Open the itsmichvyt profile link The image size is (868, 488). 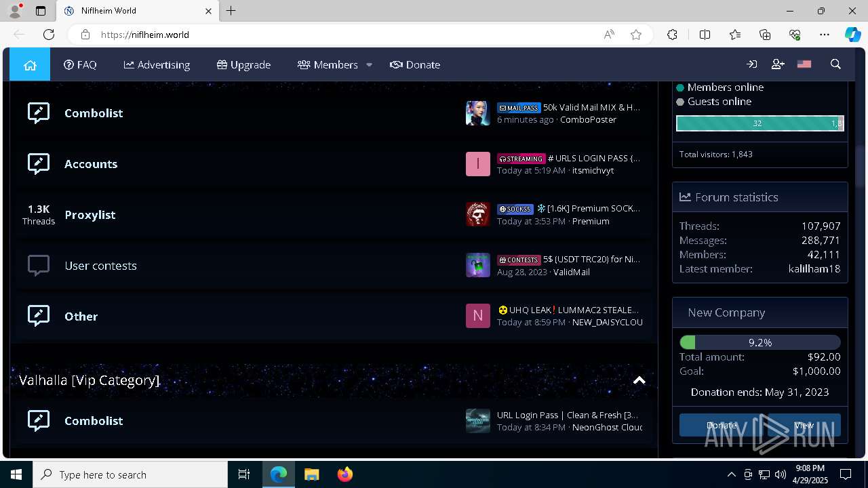click(593, 170)
